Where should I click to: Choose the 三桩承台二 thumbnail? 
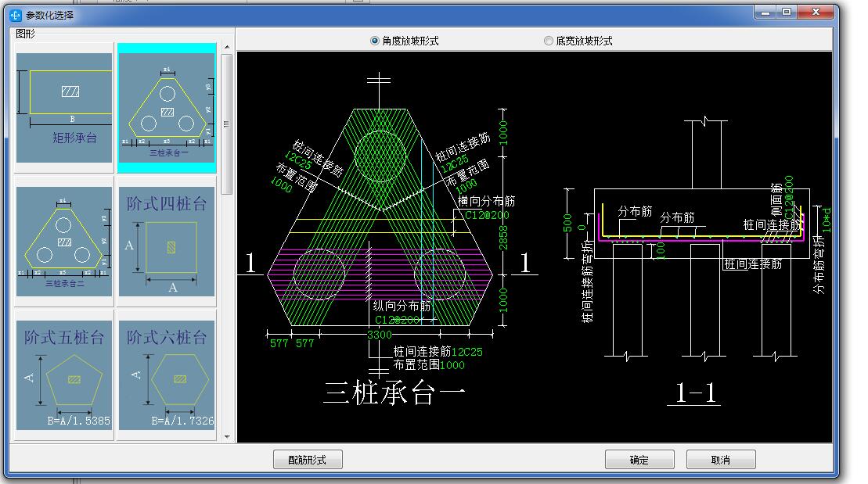click(64, 242)
